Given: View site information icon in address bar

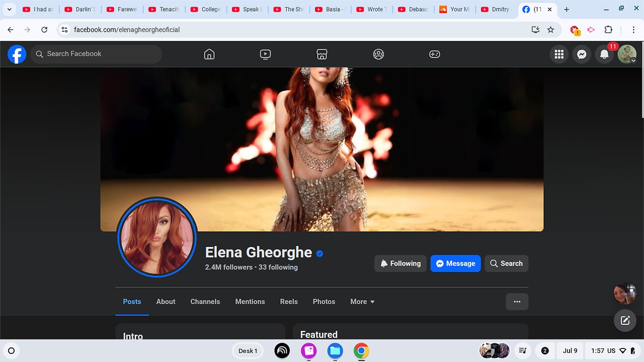Looking at the screenshot, I should (x=64, y=30).
